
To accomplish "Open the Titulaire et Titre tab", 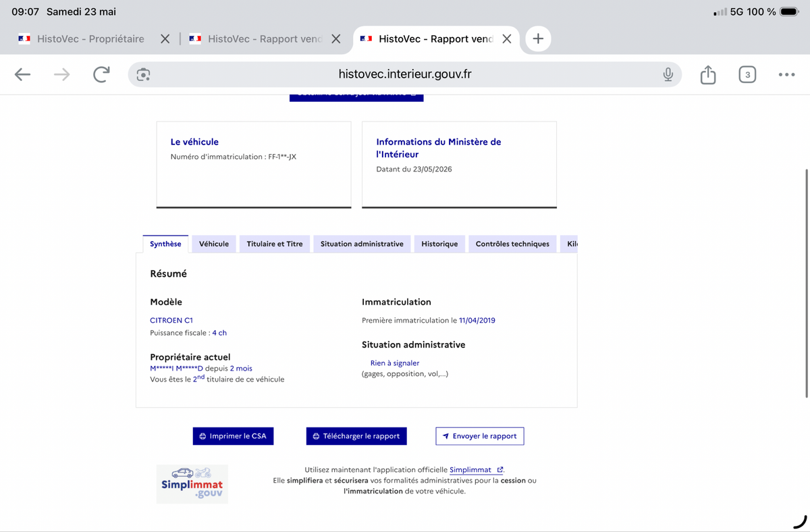I will tap(275, 244).
